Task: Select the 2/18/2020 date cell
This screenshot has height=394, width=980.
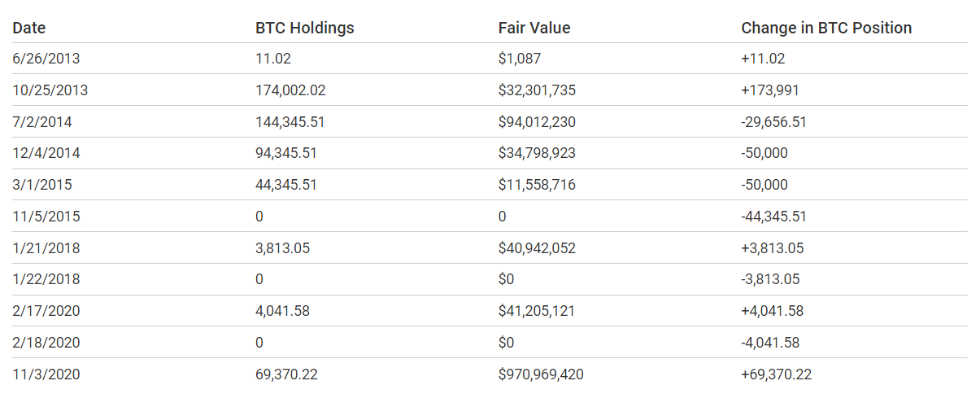Action: coord(46,343)
